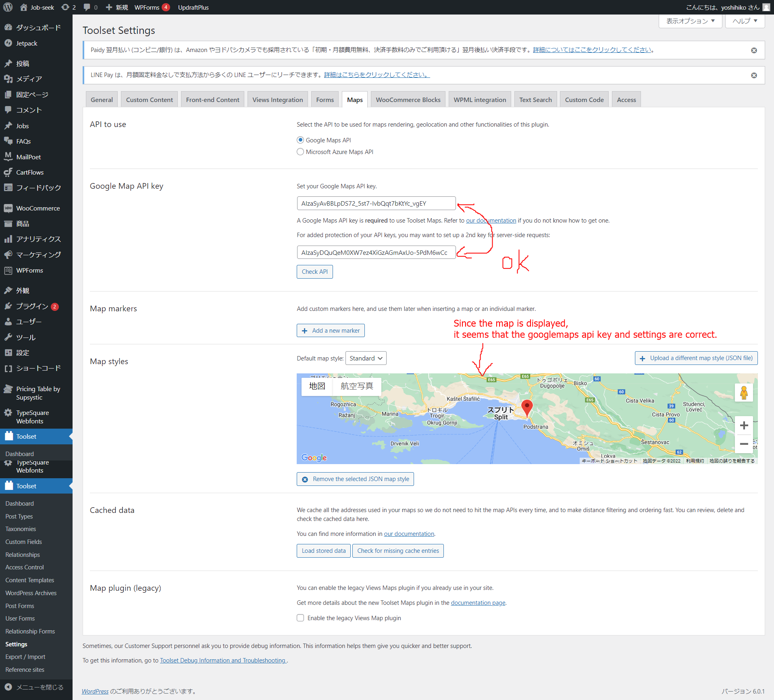Screen dimensions: 774x700
Task: Open the comments bubble in admin bar
Action: pyautogui.click(x=87, y=7)
